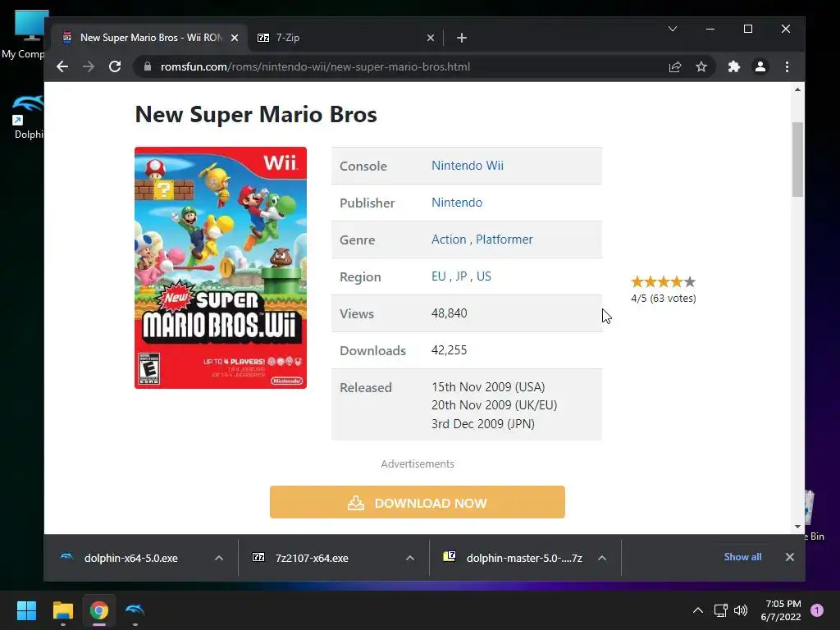This screenshot has height=630, width=840.
Task: Reload the romsfun page
Action: (x=115, y=67)
